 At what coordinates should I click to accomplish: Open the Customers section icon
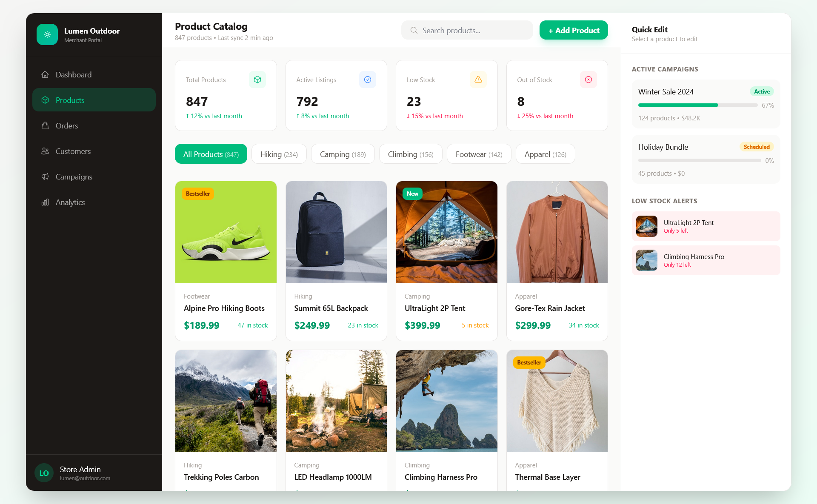click(x=45, y=151)
